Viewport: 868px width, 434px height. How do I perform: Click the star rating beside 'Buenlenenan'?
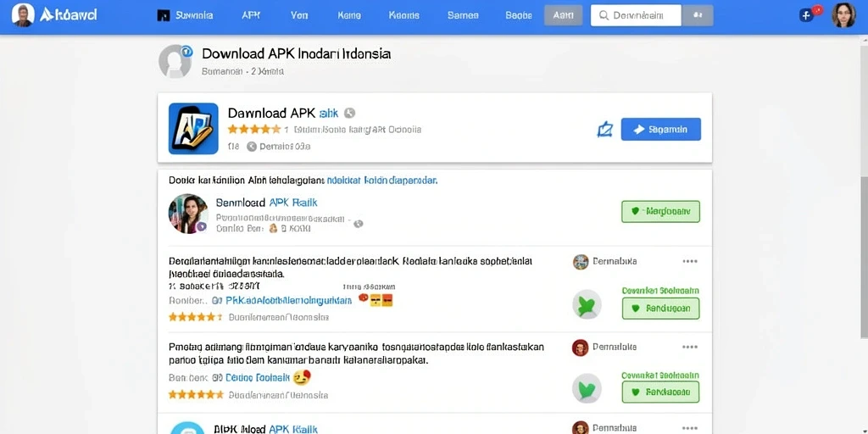click(x=195, y=317)
